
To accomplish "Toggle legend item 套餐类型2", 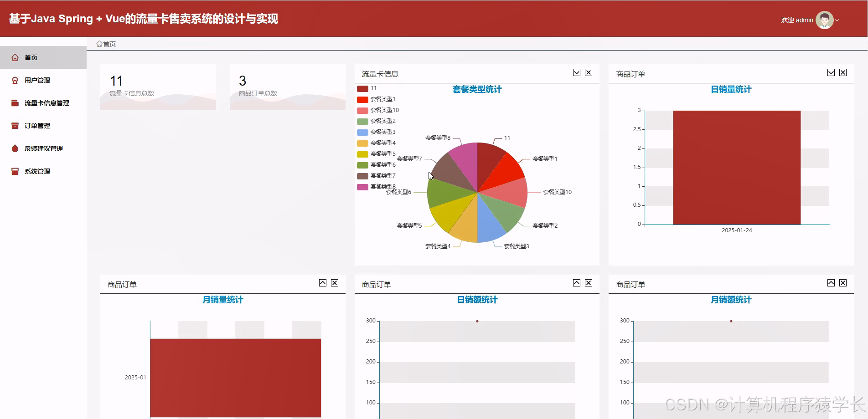I will tap(376, 121).
